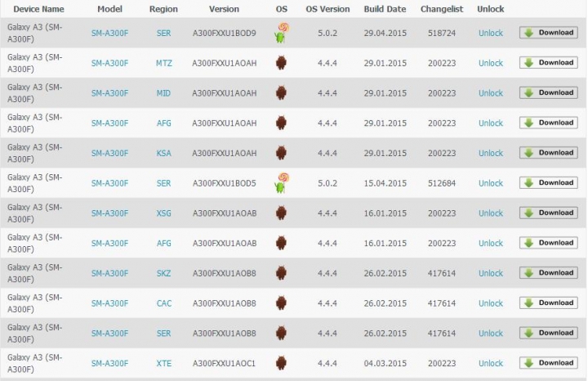Click the Region column header

click(x=163, y=9)
